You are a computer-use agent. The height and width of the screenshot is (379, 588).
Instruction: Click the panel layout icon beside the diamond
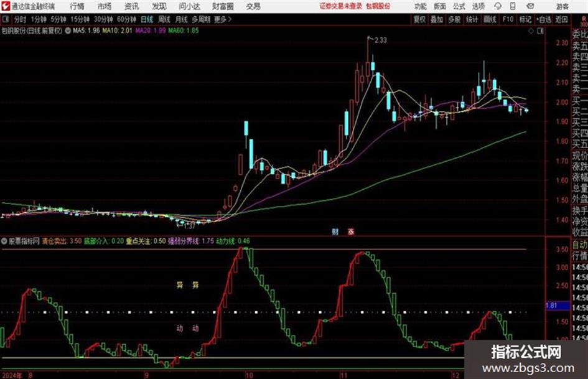[540, 31]
